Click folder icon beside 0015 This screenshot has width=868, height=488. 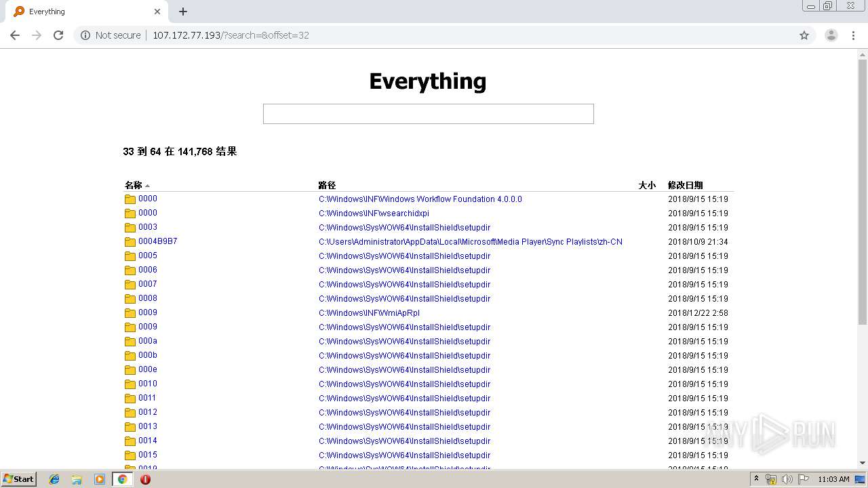pyautogui.click(x=130, y=455)
